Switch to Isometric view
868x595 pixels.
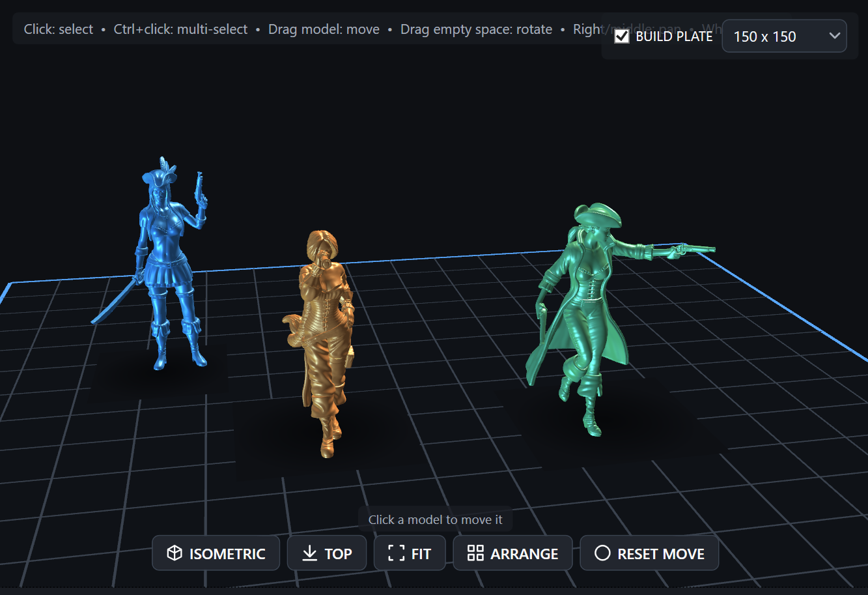point(216,553)
